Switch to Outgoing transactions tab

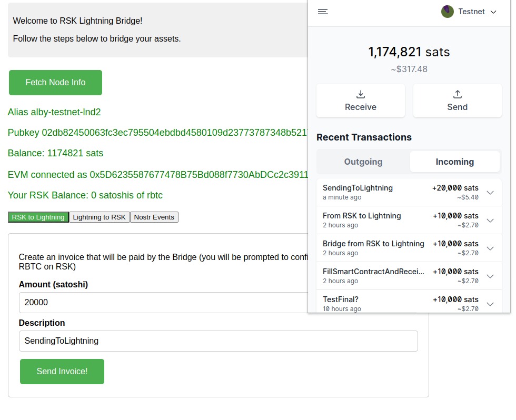[x=363, y=162]
